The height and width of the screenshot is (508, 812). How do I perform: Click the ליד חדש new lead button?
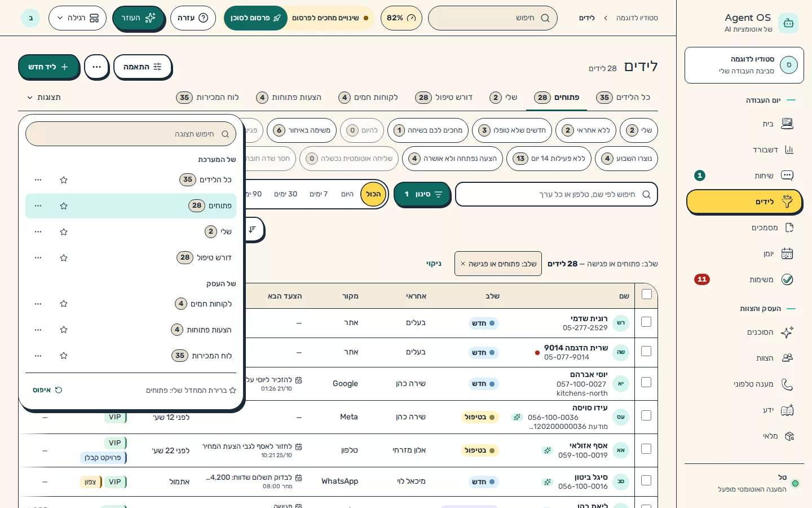tap(48, 67)
